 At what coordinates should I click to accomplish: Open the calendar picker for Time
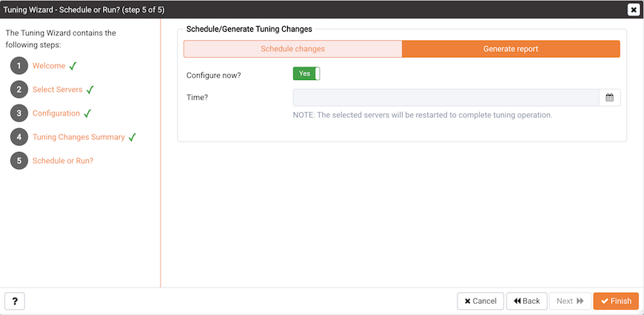coord(609,98)
